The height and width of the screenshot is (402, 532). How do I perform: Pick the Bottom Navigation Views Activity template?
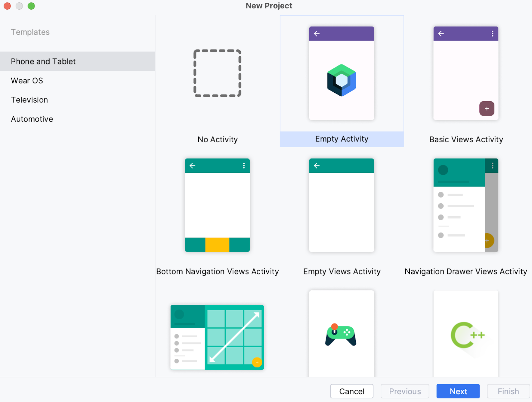tap(217, 205)
